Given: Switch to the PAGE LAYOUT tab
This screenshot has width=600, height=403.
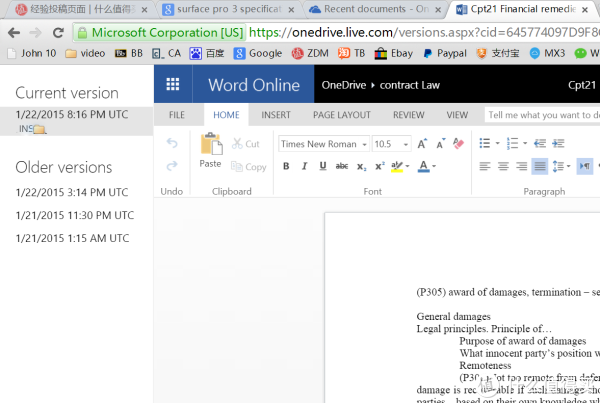Looking at the screenshot, I should (x=342, y=115).
